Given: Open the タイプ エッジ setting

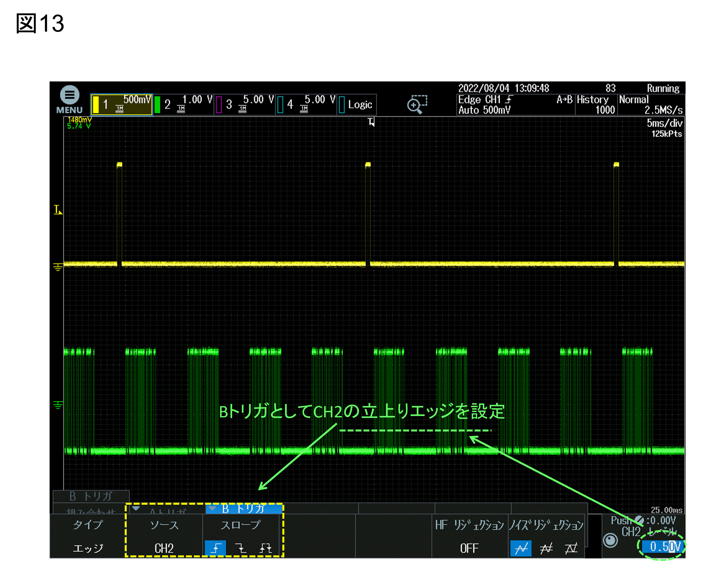Looking at the screenshot, I should tap(88, 536).
